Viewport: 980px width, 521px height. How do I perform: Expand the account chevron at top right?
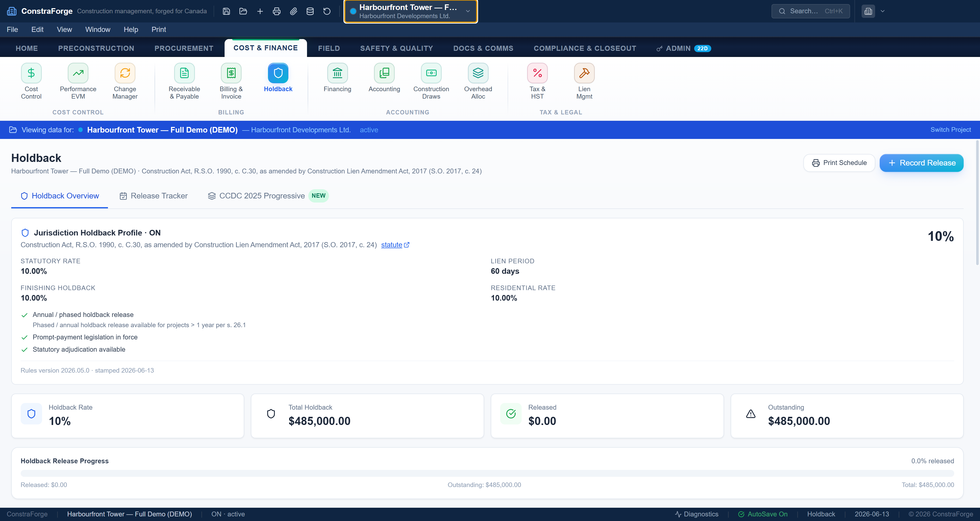[883, 11]
